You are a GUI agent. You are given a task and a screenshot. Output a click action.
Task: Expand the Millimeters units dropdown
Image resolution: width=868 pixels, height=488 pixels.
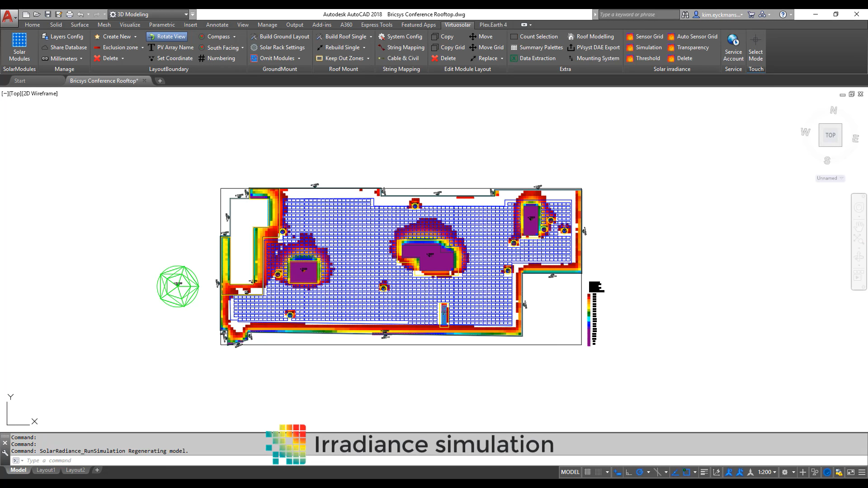click(81, 59)
